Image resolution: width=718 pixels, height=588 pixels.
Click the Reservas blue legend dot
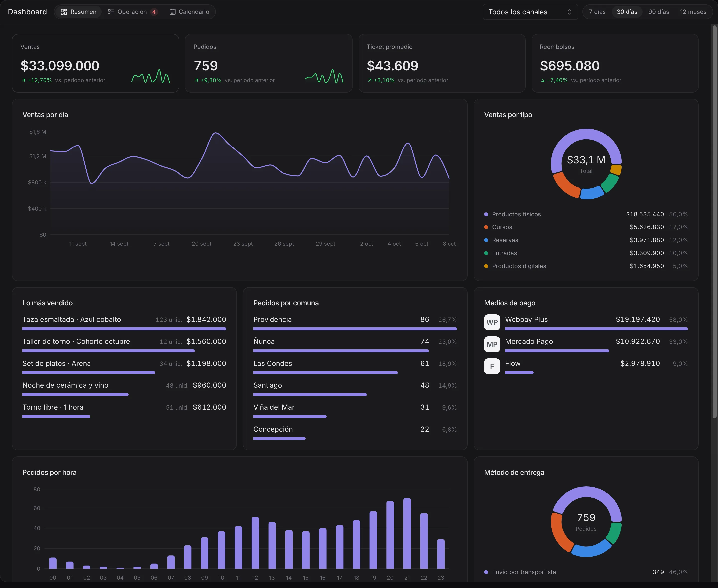[486, 240]
